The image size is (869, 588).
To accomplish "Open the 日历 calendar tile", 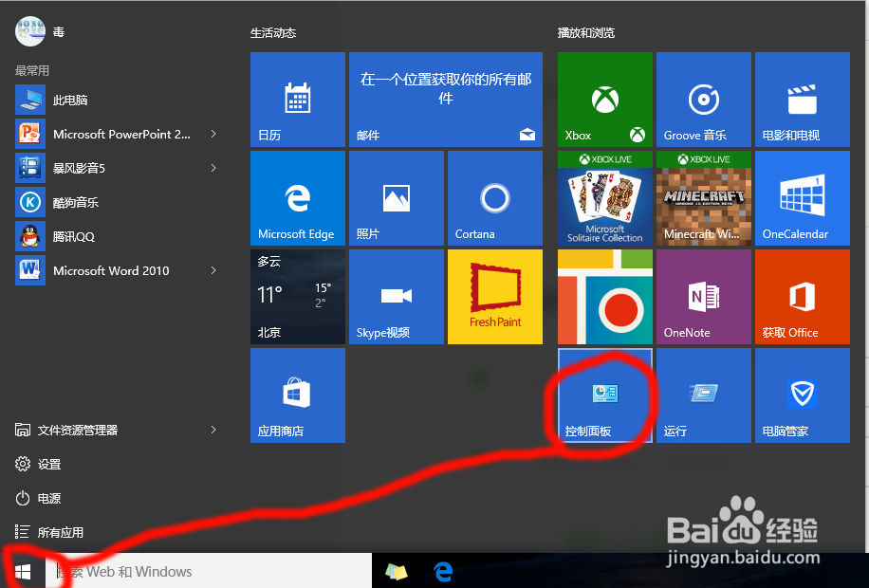I will [298, 100].
